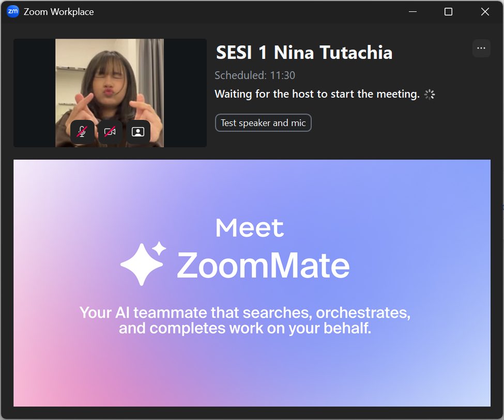Minimize the Zoom Workplace window

point(413,11)
